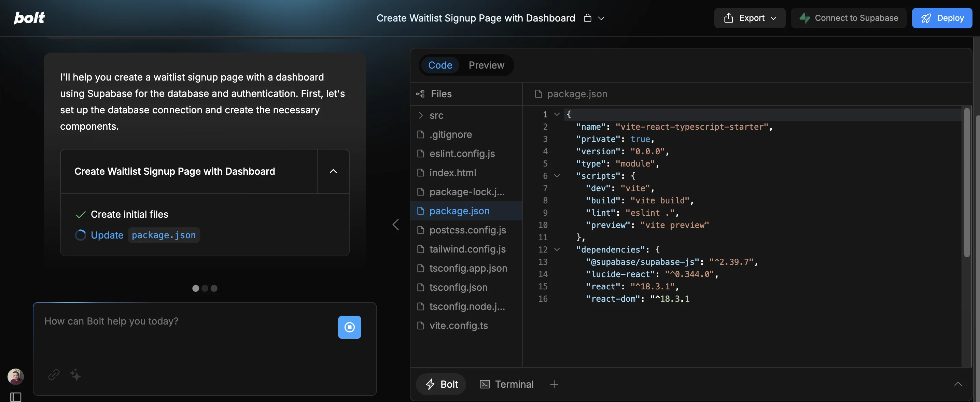Screen dimensions: 980x402
Task: Click the sparkle enhance prompt icon
Action: tap(75, 375)
